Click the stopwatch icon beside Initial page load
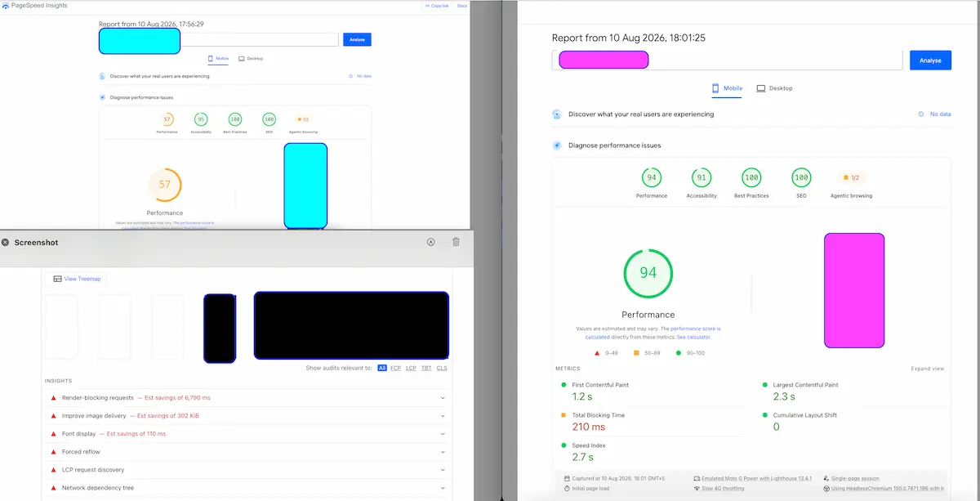Screen dimensions: 980x501 click(567, 488)
